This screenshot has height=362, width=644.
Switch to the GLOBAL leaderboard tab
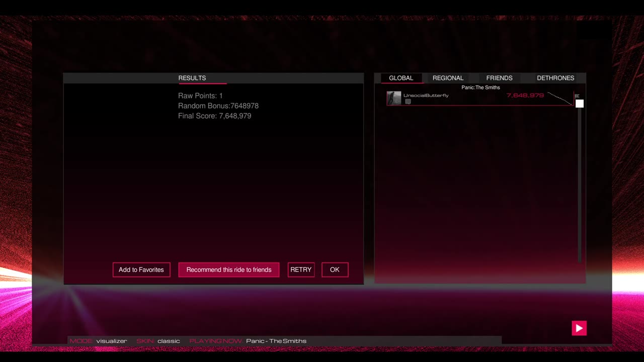pyautogui.click(x=401, y=78)
